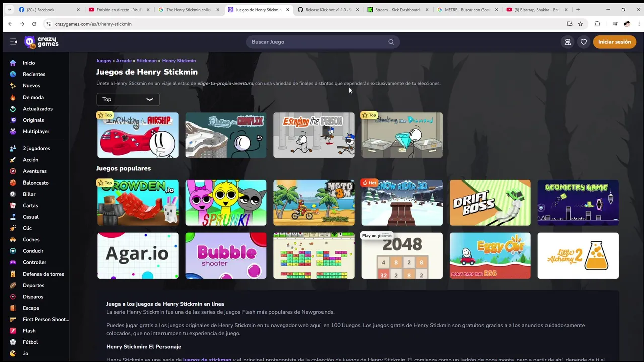Switch to the Facebook browser tab
This screenshot has width=644, height=362.
coord(48,10)
